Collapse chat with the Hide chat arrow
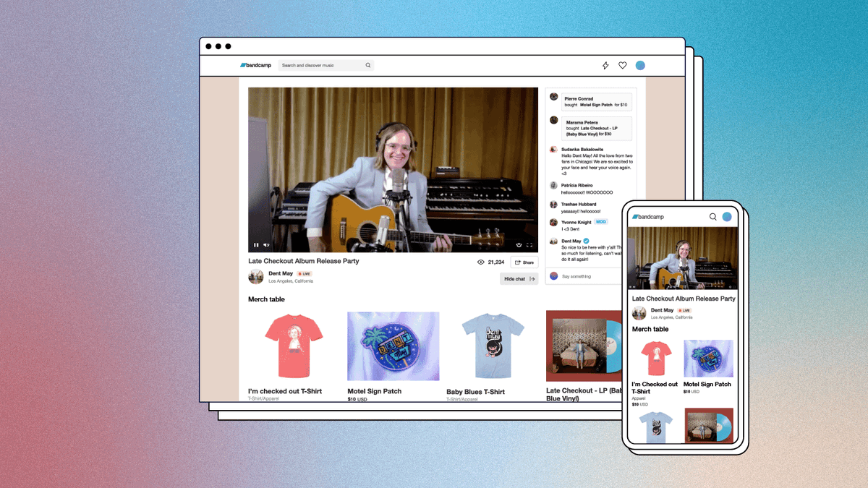The image size is (868, 488). tap(532, 279)
